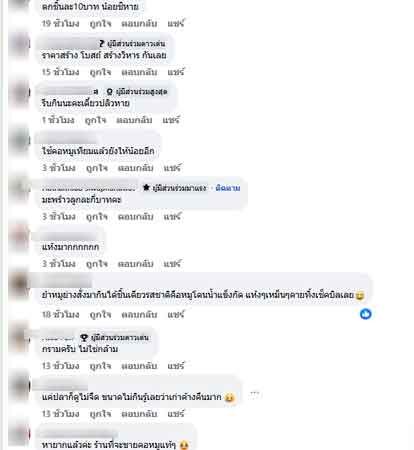The image size is (414, 450).
Task: Click ถูกใจ under the มะพร้าวลูกละกี่บาทคะ comment
Action: [97, 217]
